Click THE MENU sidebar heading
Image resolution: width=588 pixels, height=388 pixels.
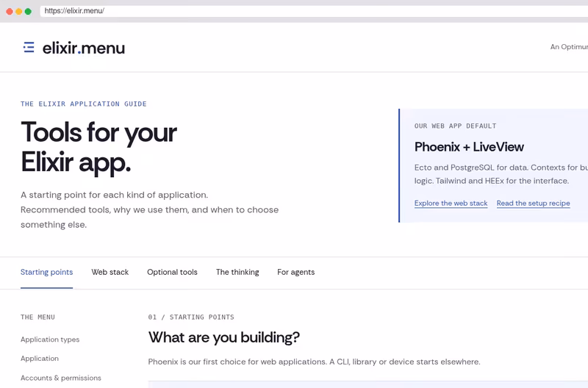click(x=37, y=317)
